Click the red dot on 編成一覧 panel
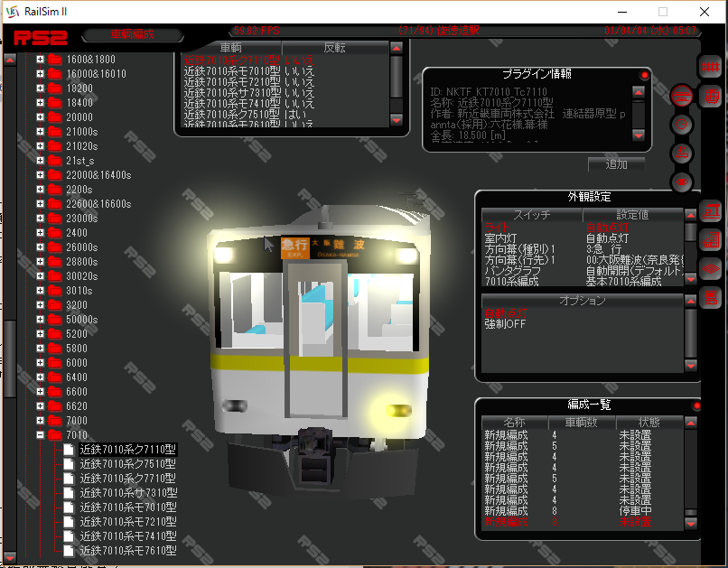 point(696,406)
